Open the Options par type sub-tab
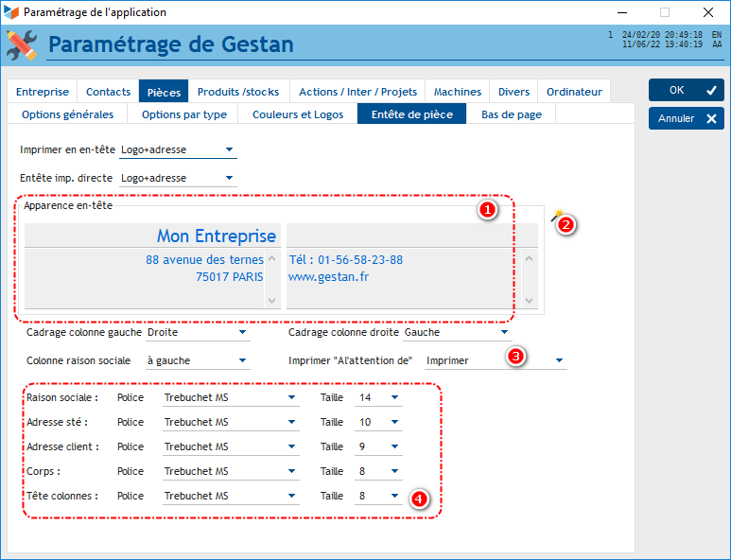The image size is (731, 560). (x=183, y=114)
